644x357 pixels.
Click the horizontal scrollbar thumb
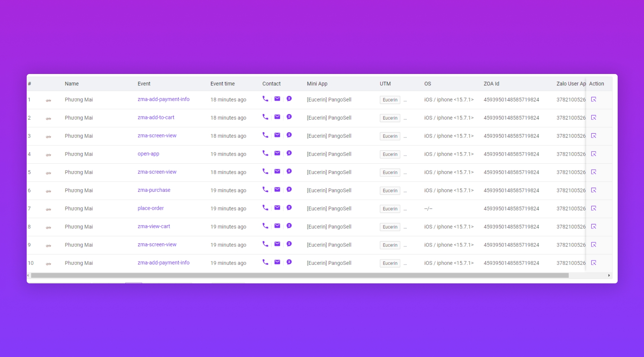pos(299,276)
